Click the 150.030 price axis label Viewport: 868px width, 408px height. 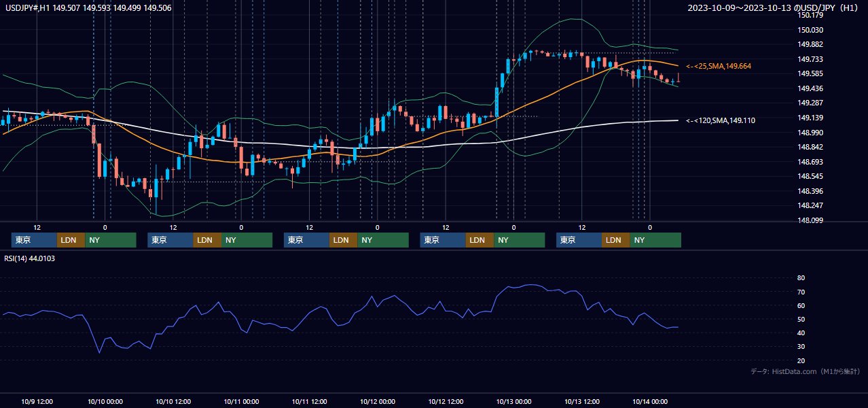810,30
